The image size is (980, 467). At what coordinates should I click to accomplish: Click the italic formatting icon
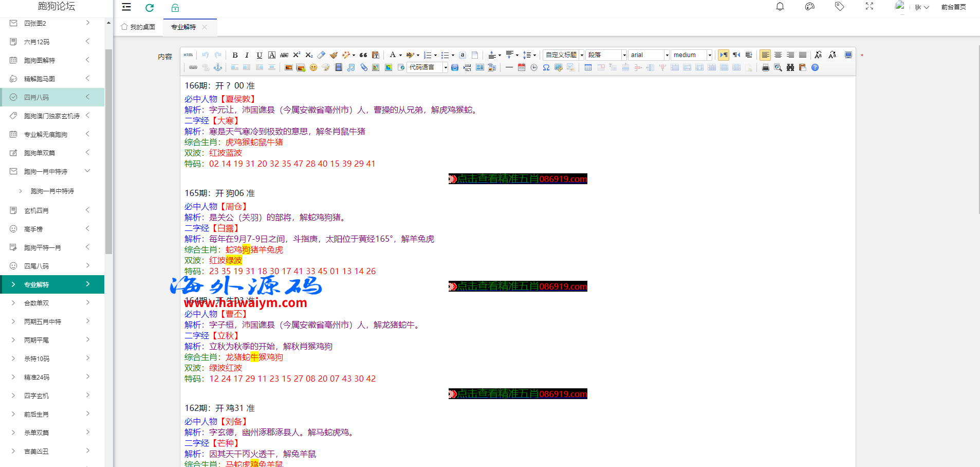[247, 55]
